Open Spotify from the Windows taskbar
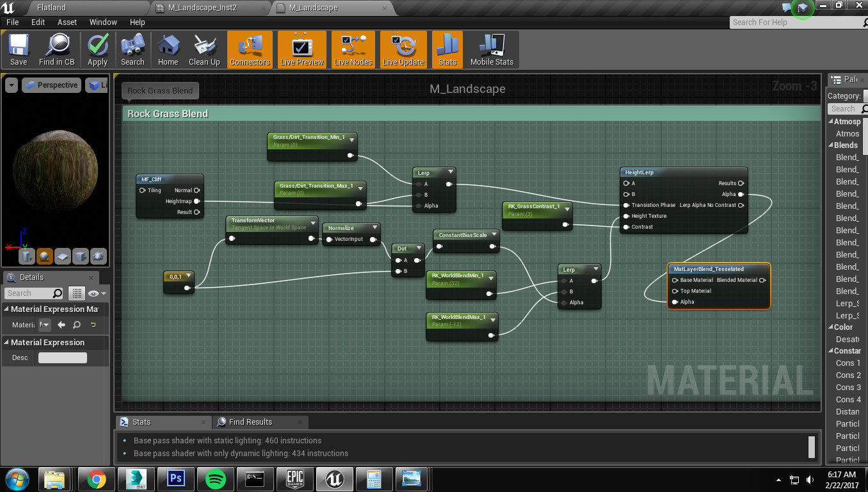 click(x=215, y=479)
